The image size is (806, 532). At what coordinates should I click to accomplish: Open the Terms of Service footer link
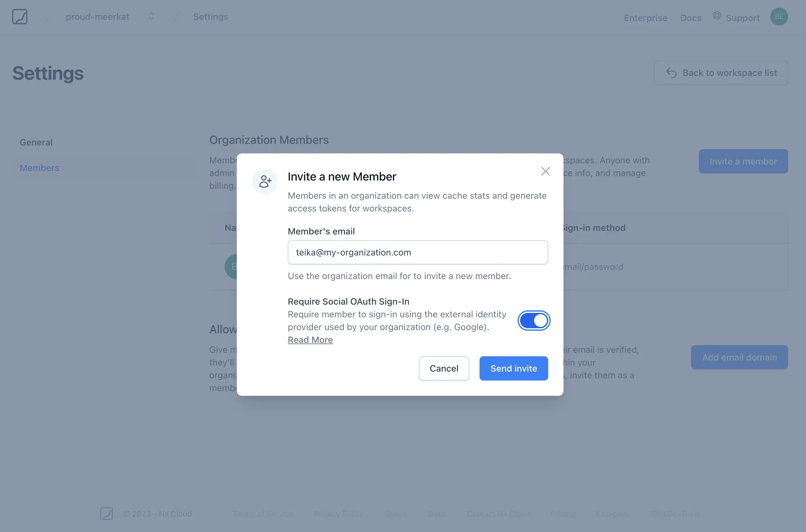pos(263,514)
